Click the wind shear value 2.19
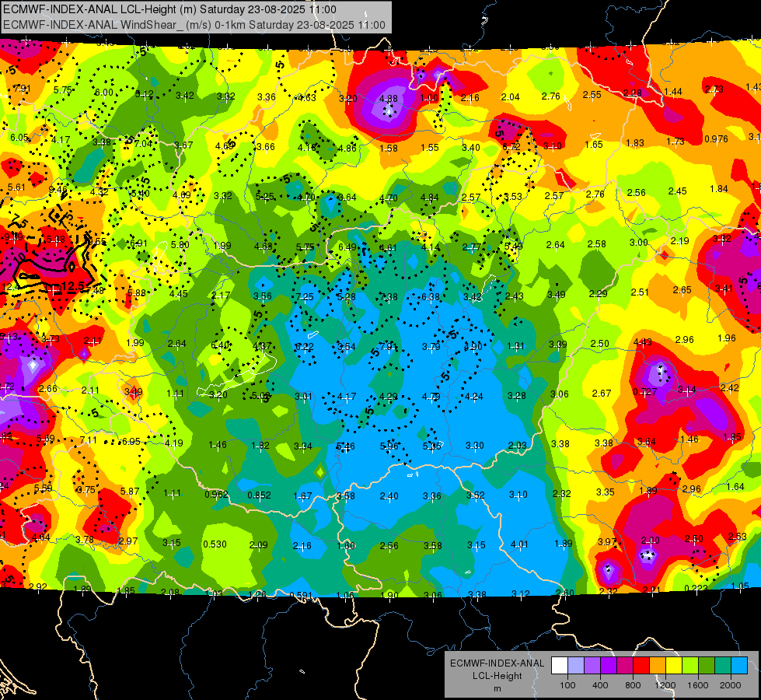Image resolution: width=761 pixels, height=700 pixels. click(x=680, y=241)
